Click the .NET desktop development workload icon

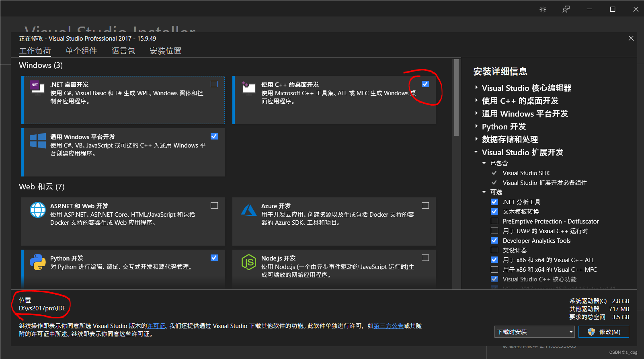pos(37,87)
